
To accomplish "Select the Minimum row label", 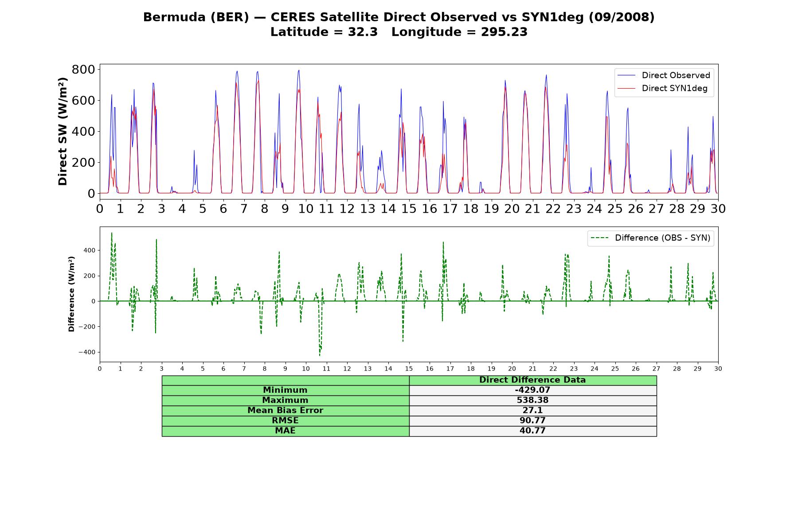I will pyautogui.click(x=285, y=390).
